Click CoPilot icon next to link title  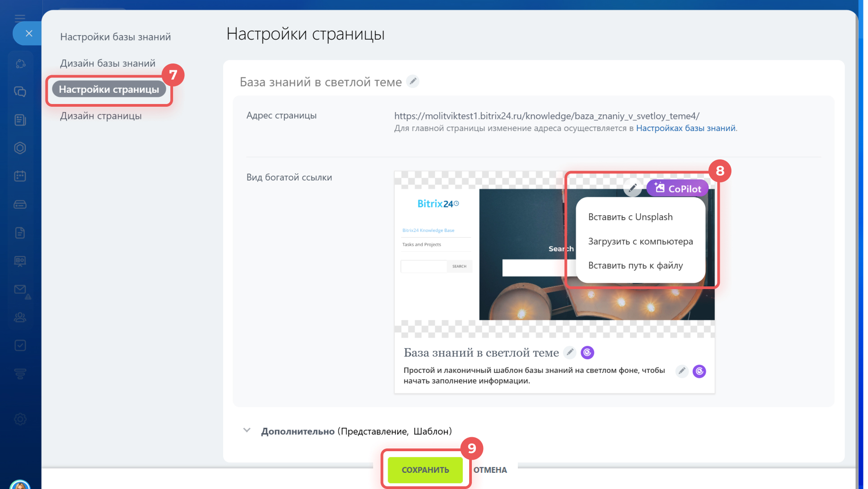[x=587, y=353]
